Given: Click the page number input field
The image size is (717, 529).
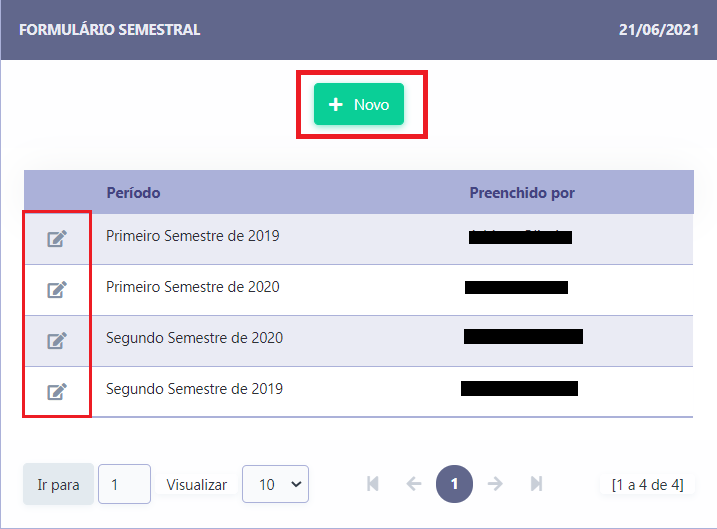Looking at the screenshot, I should tap(124, 484).
